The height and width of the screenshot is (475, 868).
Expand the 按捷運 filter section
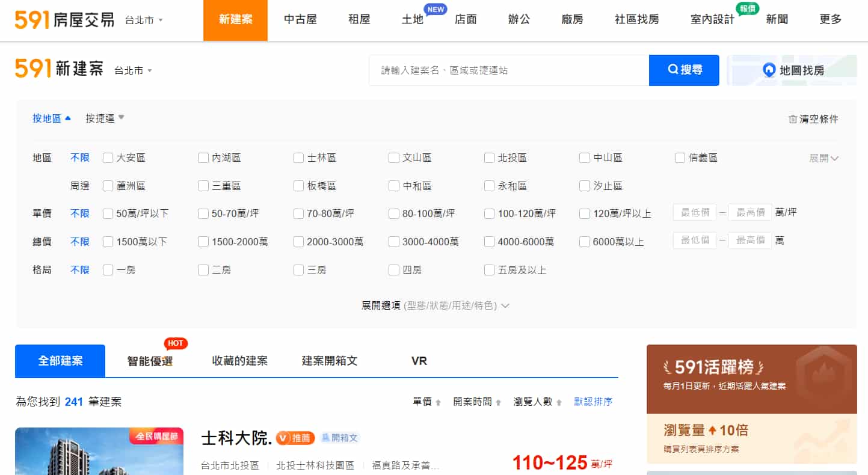(101, 118)
